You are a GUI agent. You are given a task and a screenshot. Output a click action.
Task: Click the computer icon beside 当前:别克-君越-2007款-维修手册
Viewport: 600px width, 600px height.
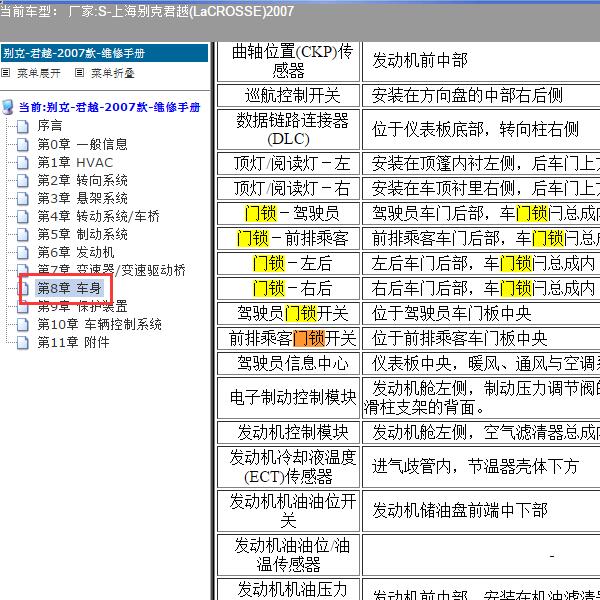8,107
